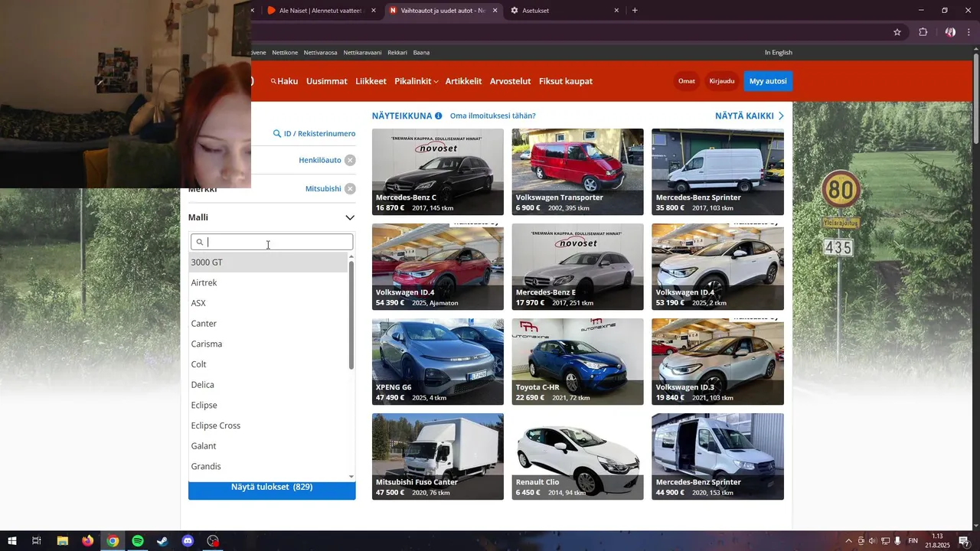Viewport: 980px width, 551px height.
Task: Open the Baana link
Action: tap(421, 53)
